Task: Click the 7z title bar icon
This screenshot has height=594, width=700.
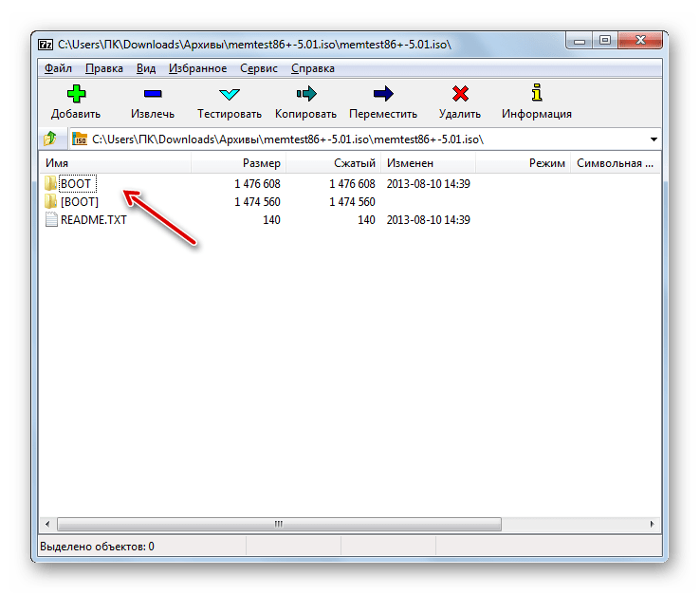Action: point(46,45)
